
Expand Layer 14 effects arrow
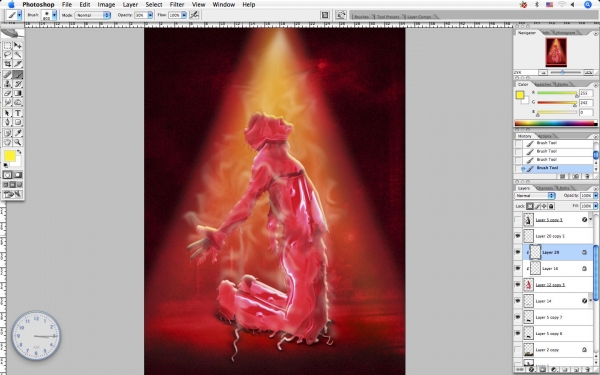pyautogui.click(x=590, y=301)
